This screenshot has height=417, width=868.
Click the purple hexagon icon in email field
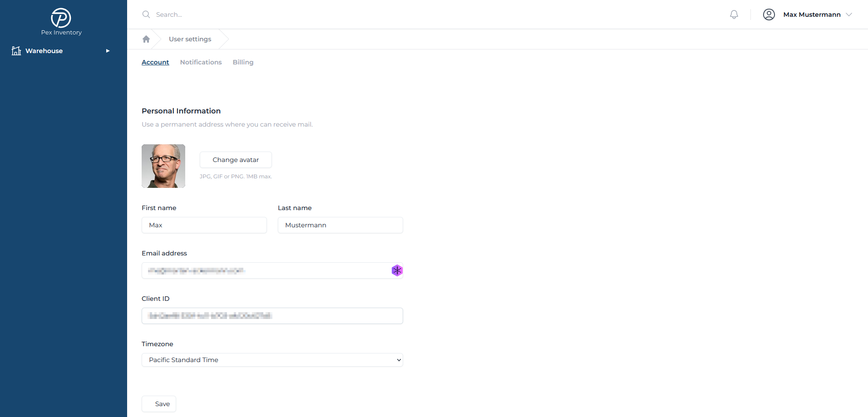(397, 270)
